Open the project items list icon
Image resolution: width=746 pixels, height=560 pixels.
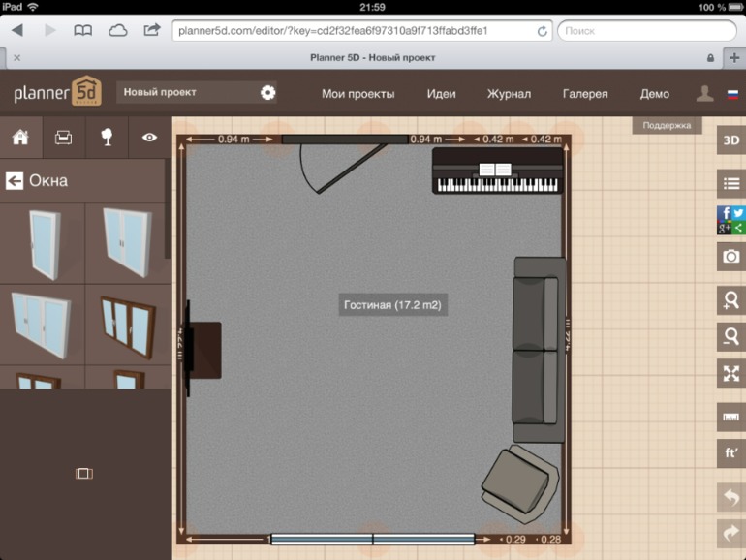[x=730, y=182]
